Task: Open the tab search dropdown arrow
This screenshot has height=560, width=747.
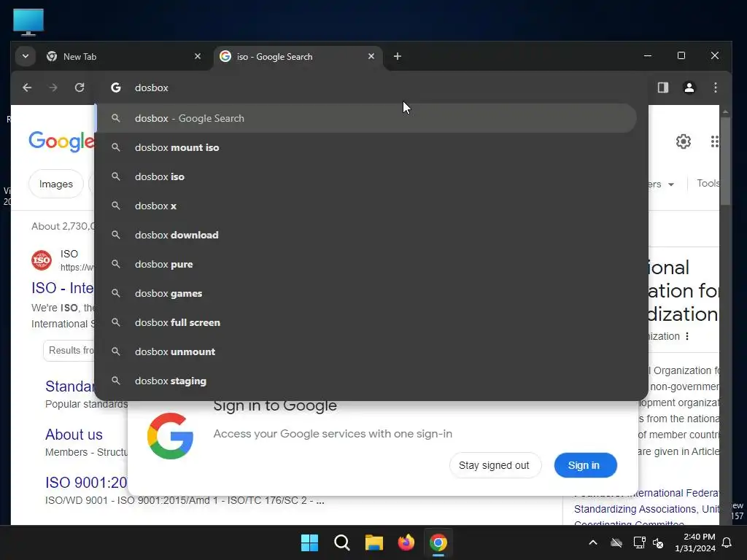Action: (x=26, y=56)
